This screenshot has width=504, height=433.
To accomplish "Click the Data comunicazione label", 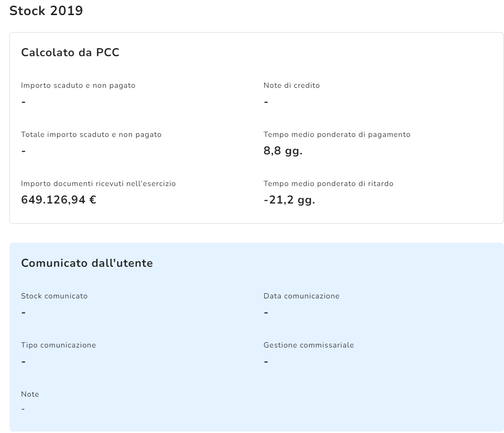I will pos(301,296).
